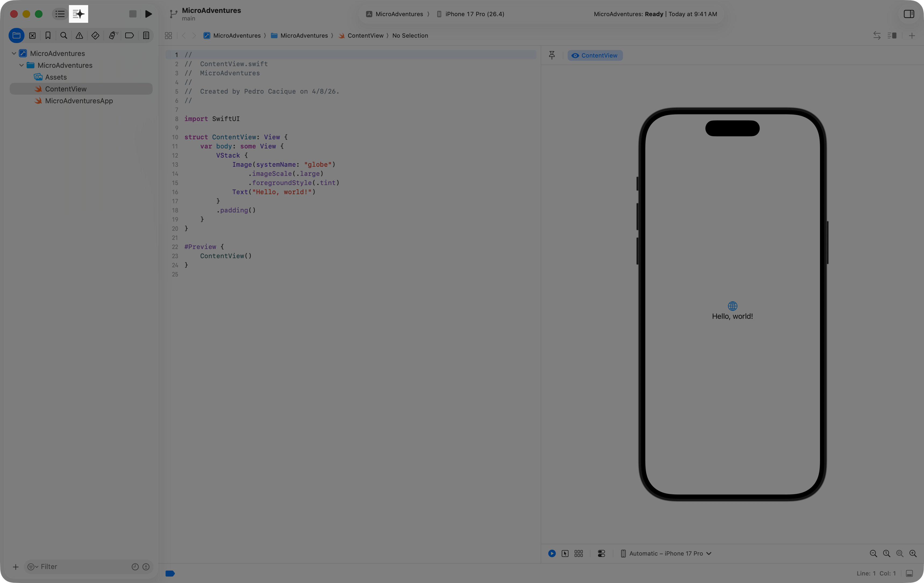Open the source control navigator
This screenshot has height=583, width=924.
[32, 35]
